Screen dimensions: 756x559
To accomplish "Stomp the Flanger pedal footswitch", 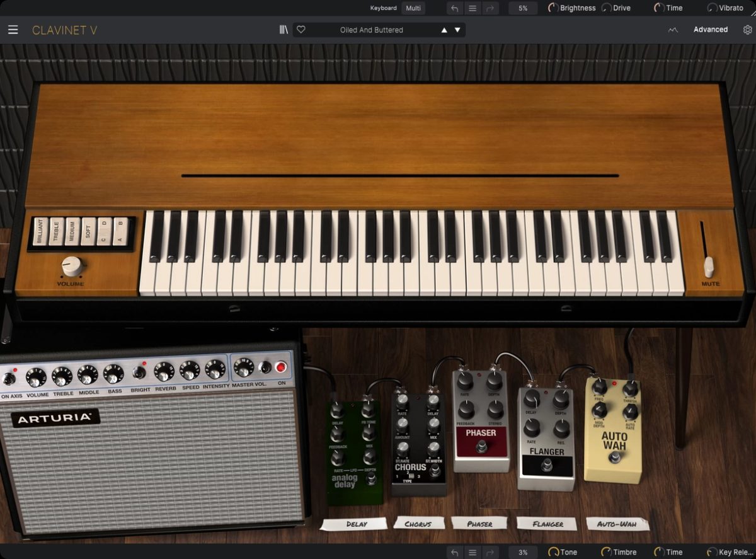I will point(547,465).
